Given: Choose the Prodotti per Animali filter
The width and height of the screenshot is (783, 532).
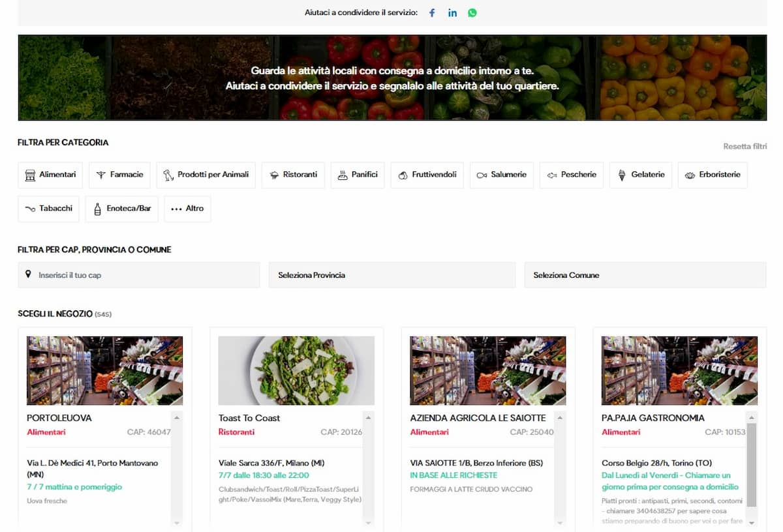Looking at the screenshot, I should point(206,175).
